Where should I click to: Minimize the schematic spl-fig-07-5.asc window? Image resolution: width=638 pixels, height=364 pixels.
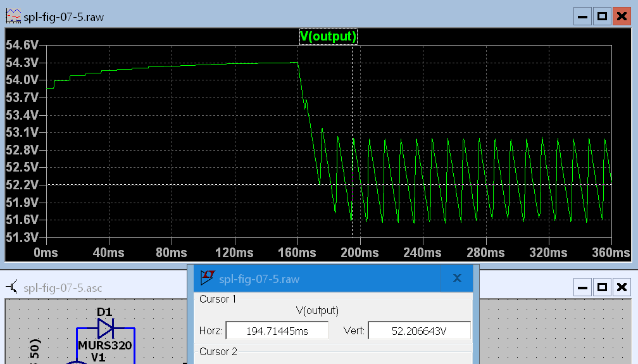[x=583, y=287]
